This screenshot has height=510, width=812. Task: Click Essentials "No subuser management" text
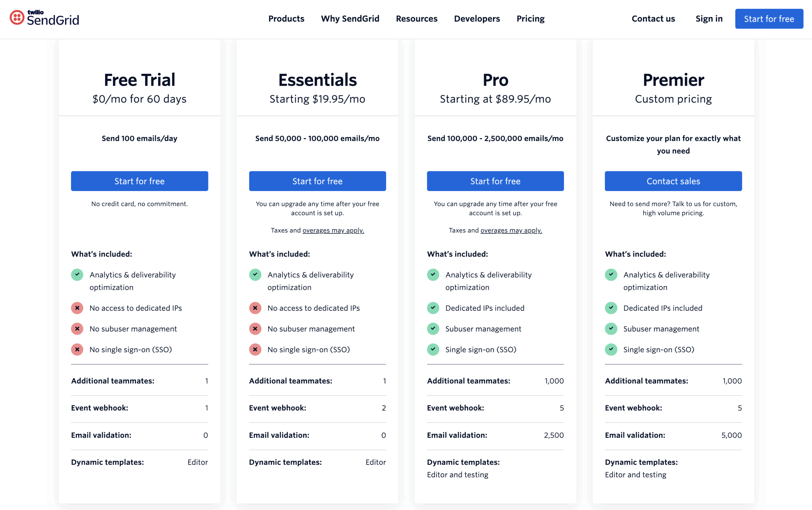coord(311,328)
